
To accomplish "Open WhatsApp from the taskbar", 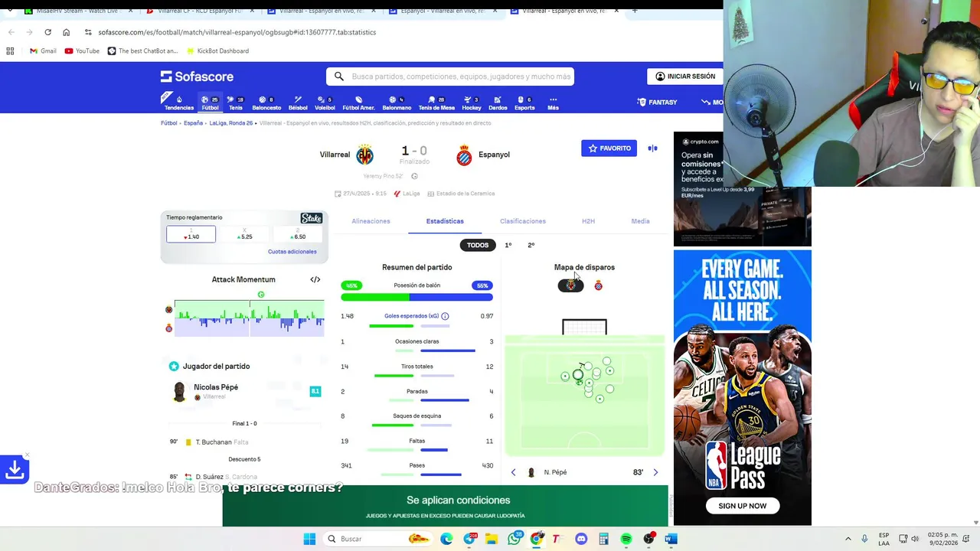I will (x=514, y=539).
